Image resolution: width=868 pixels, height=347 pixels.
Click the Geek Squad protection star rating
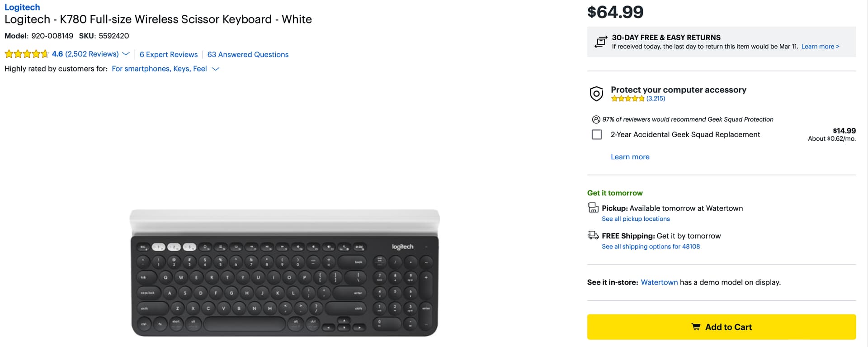[x=627, y=99]
